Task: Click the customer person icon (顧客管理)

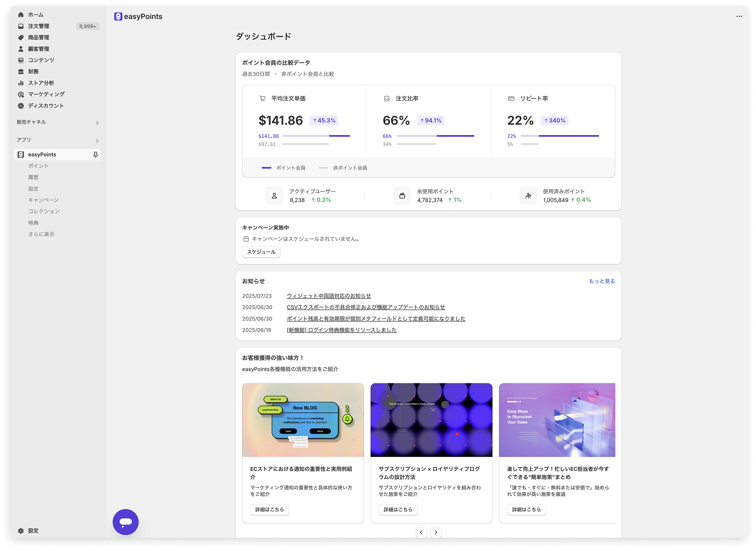Action: coord(21,49)
